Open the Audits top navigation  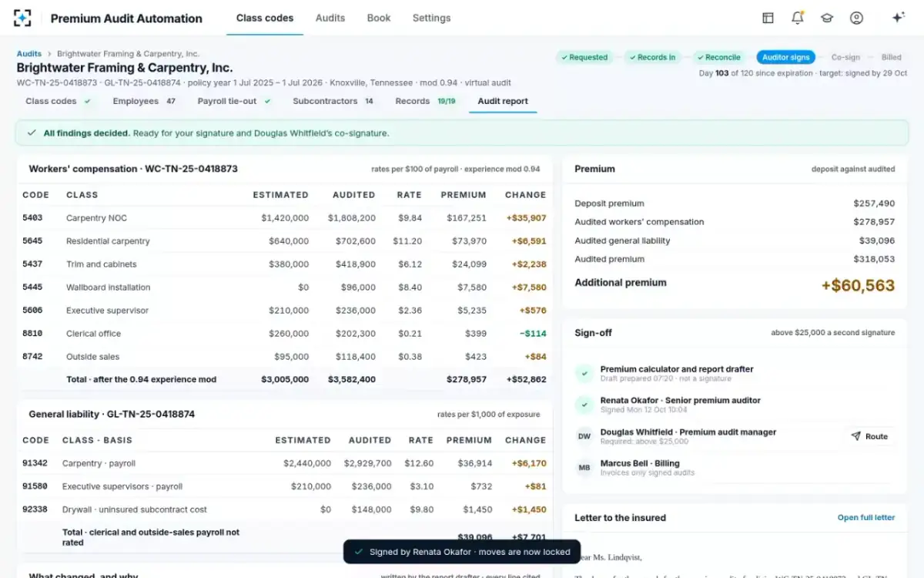[330, 18]
